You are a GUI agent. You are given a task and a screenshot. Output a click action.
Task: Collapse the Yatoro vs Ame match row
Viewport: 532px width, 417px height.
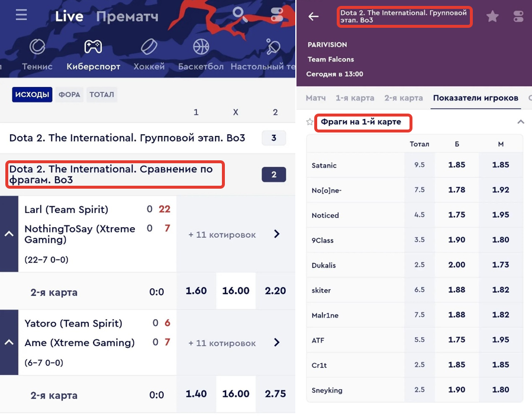[9, 342]
